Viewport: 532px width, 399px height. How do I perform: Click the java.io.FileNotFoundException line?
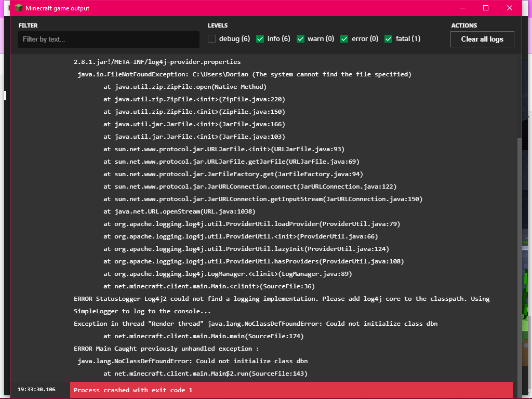coord(244,74)
